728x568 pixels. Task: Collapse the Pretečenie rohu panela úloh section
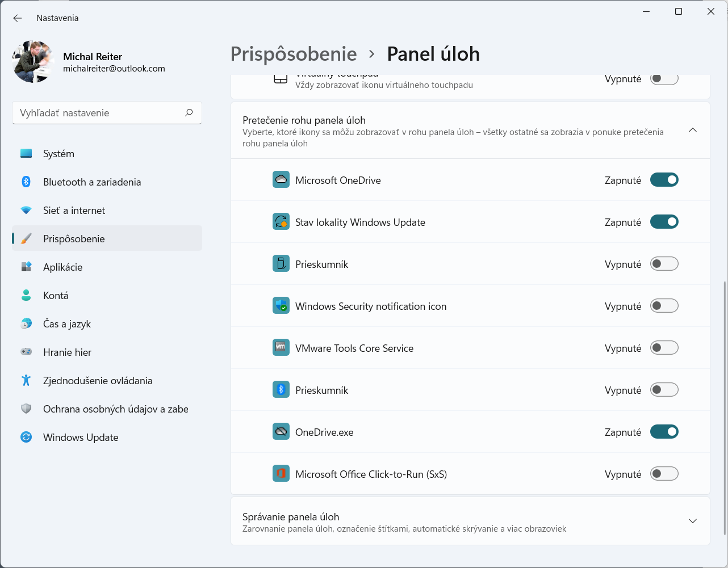click(x=692, y=131)
